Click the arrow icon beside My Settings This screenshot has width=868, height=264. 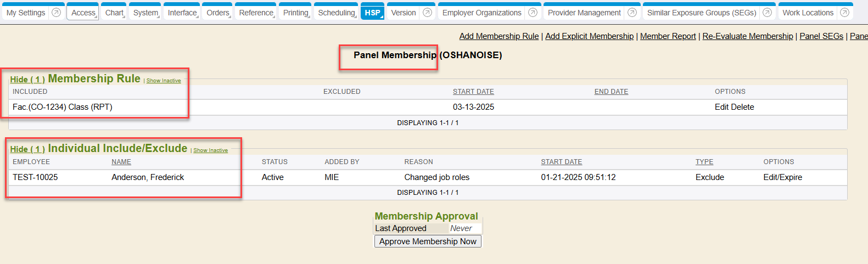point(56,13)
